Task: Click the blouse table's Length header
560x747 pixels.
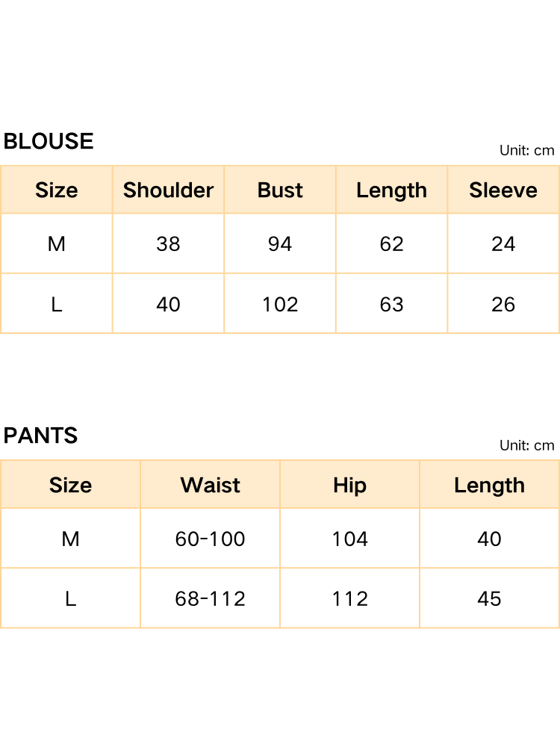Action: click(391, 190)
